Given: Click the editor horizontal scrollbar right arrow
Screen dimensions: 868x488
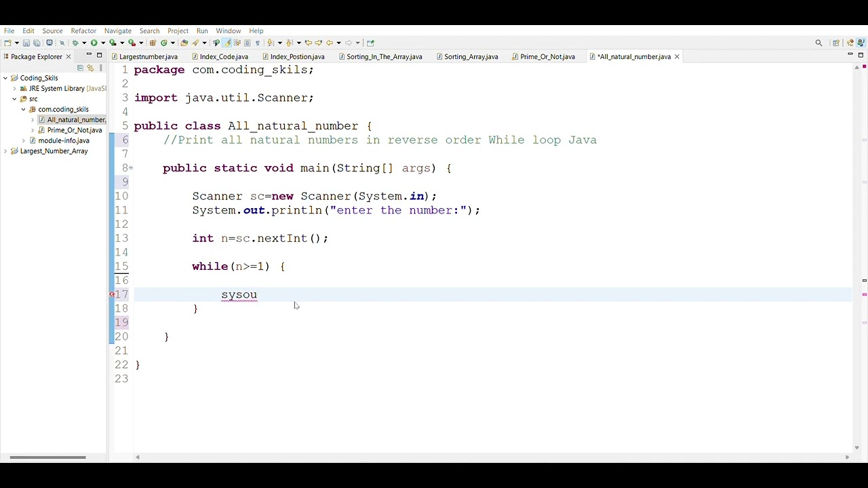Looking at the screenshot, I should click(847, 457).
